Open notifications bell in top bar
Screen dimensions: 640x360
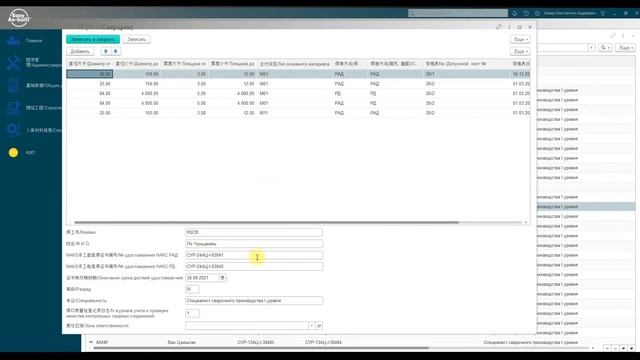point(514,13)
